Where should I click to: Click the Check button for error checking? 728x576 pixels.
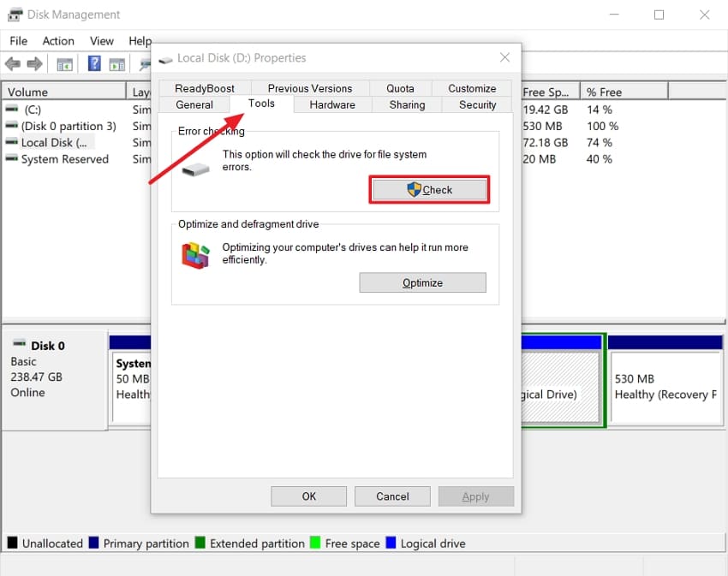click(429, 189)
